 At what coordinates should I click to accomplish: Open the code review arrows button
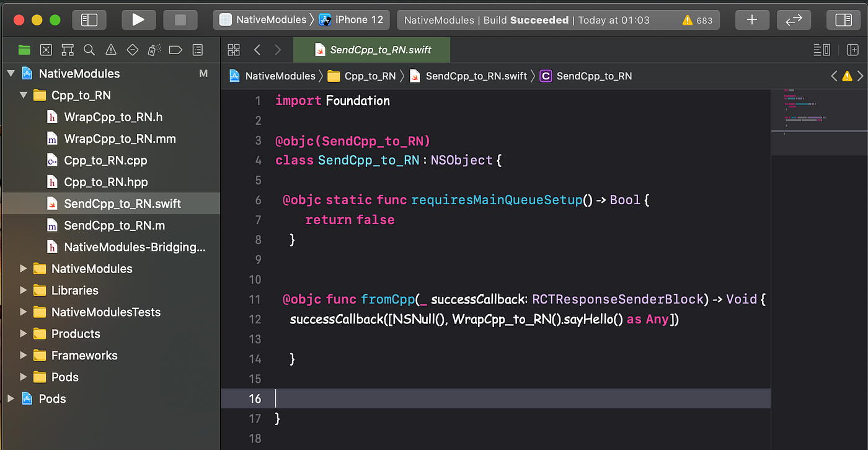(x=794, y=20)
